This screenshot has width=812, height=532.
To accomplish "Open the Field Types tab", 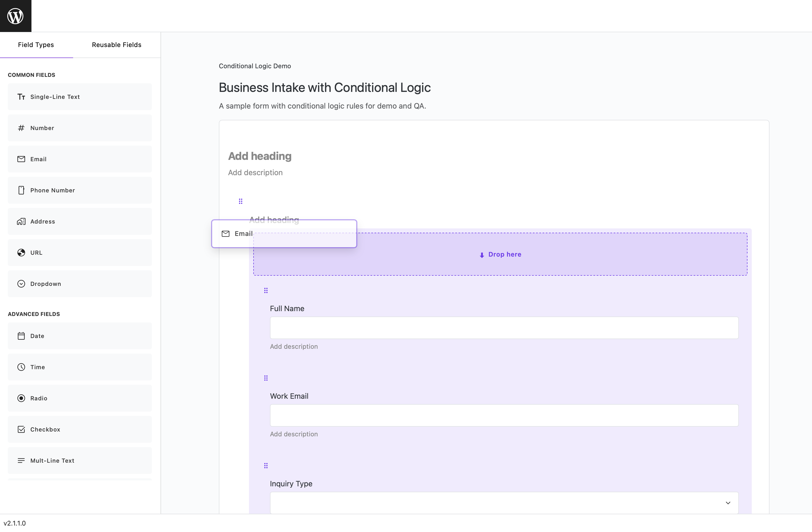I will pyautogui.click(x=36, y=45).
